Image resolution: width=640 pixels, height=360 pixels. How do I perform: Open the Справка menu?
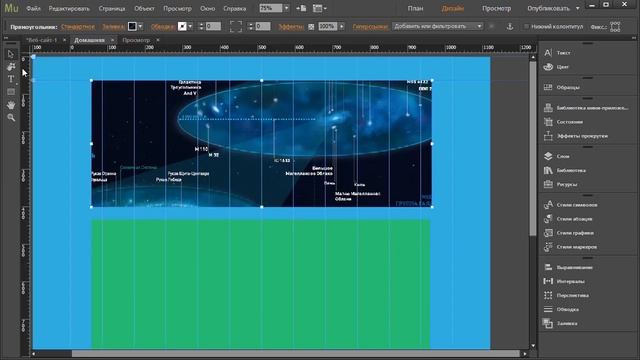tap(235, 8)
